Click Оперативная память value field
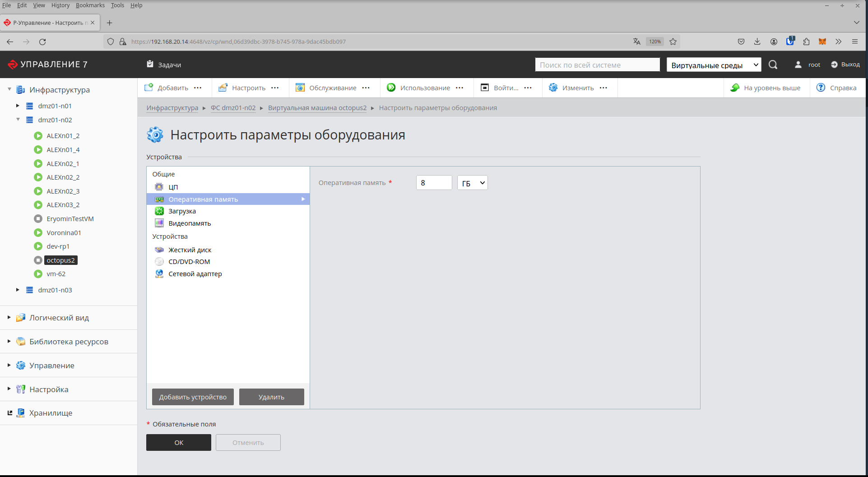The height and width of the screenshot is (477, 868). pyautogui.click(x=434, y=183)
